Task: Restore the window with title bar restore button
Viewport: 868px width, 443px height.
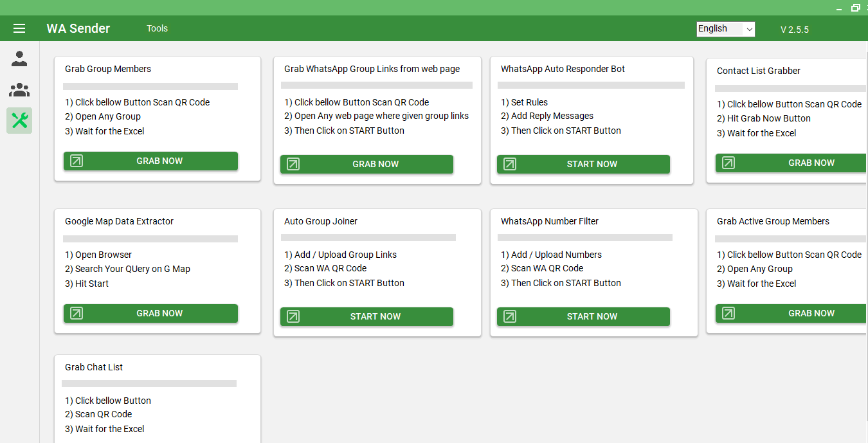Action: (856, 8)
